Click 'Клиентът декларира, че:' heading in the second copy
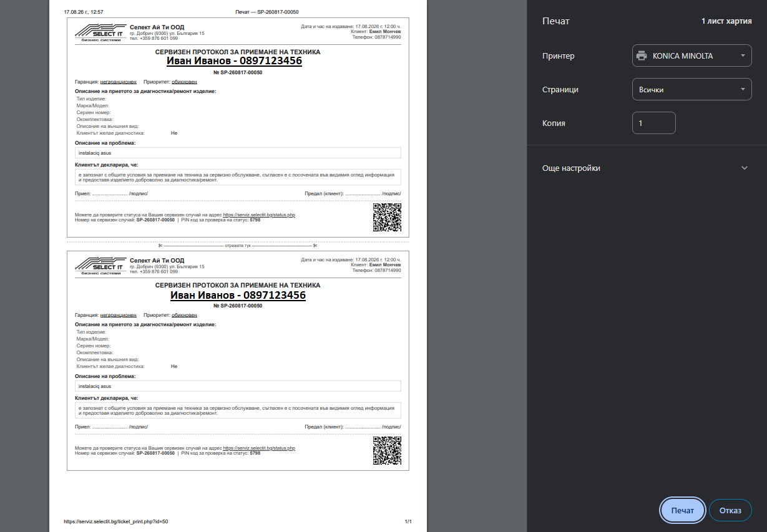 [106, 398]
